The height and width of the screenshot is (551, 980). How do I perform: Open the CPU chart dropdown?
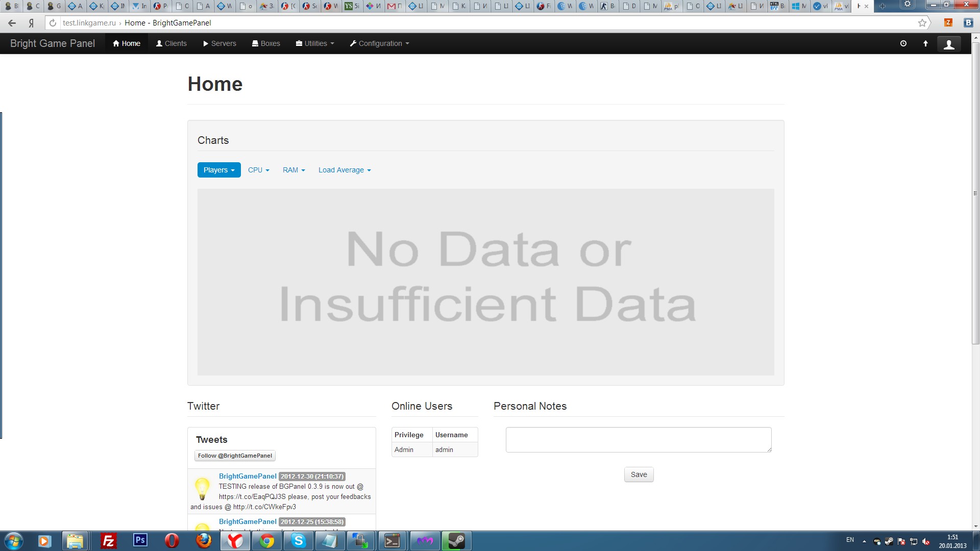pos(259,170)
